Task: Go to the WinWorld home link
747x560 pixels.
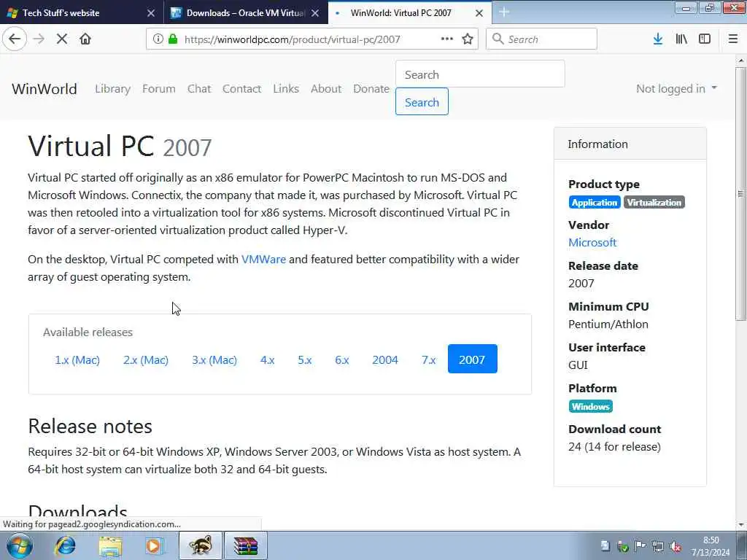Action: tap(44, 88)
